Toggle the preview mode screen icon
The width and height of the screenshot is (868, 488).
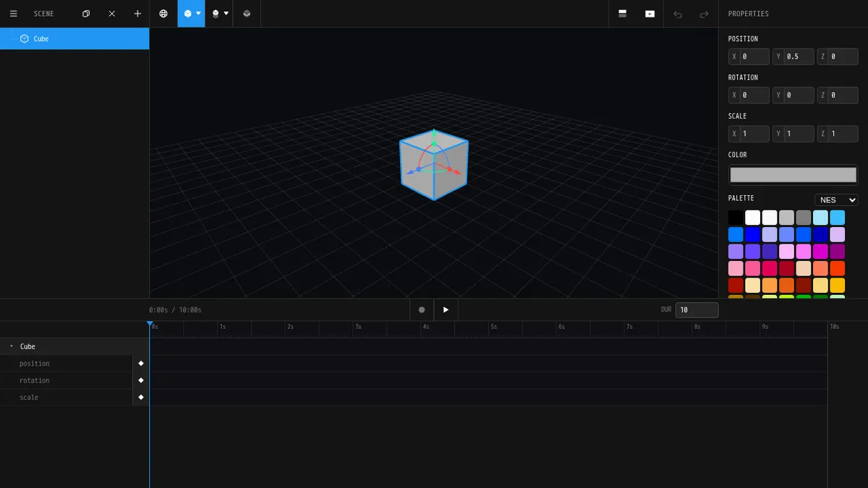650,14
